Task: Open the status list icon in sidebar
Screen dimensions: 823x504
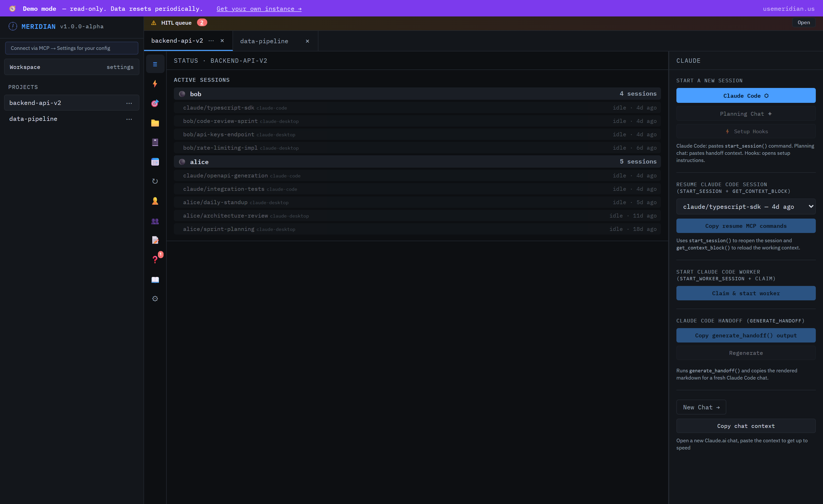Action: click(155, 64)
